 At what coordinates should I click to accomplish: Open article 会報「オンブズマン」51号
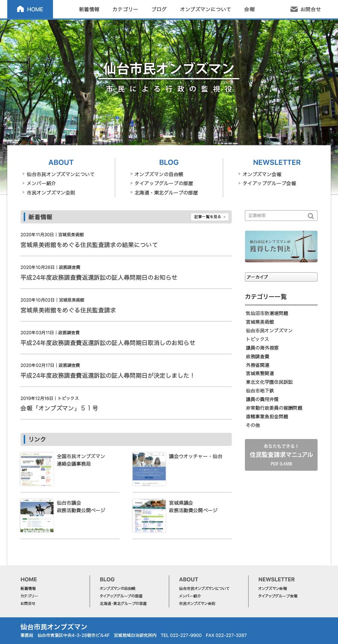[x=59, y=408]
